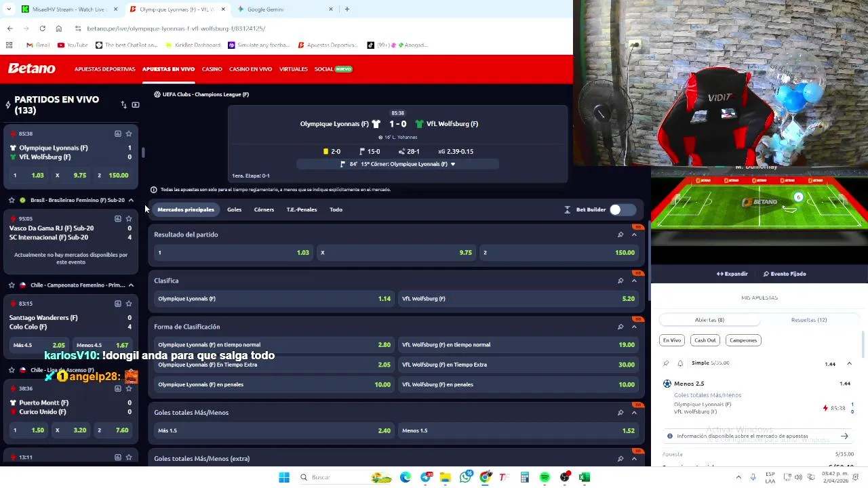
Task: Favorite Chile Campeonato Femenino league star
Action: point(12,285)
